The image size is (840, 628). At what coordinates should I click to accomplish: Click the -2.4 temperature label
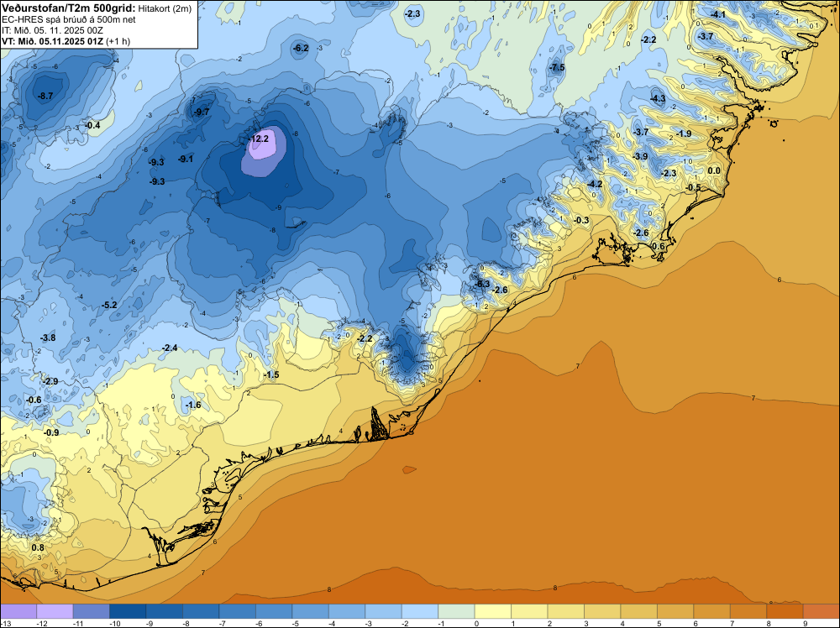(170, 348)
